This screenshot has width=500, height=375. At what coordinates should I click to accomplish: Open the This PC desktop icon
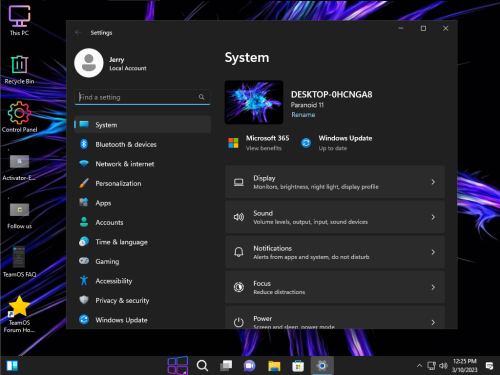19,20
